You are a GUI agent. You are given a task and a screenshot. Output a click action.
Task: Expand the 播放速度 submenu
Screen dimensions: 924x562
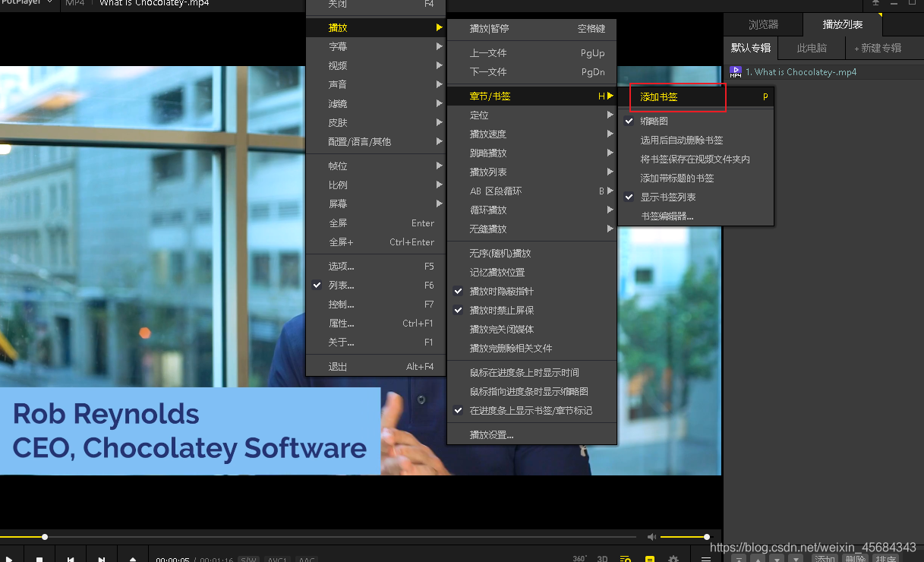531,134
